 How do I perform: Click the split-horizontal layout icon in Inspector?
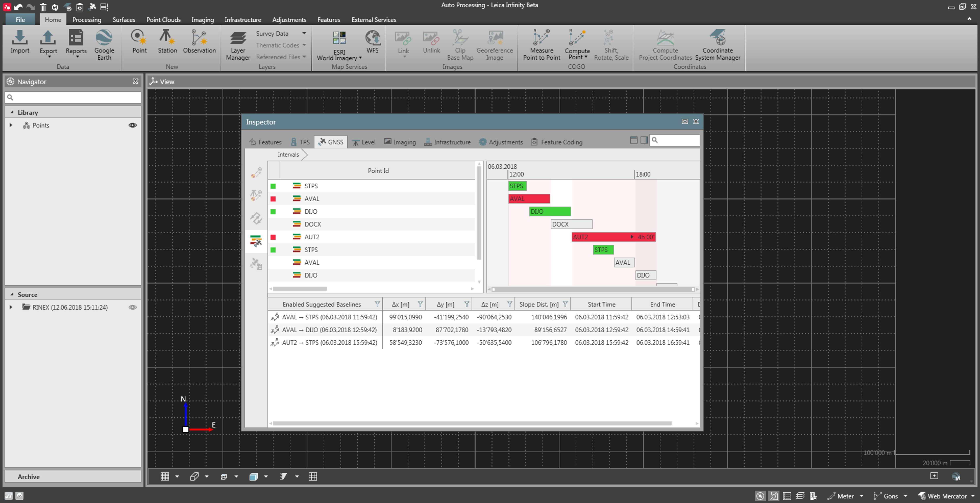pos(634,140)
